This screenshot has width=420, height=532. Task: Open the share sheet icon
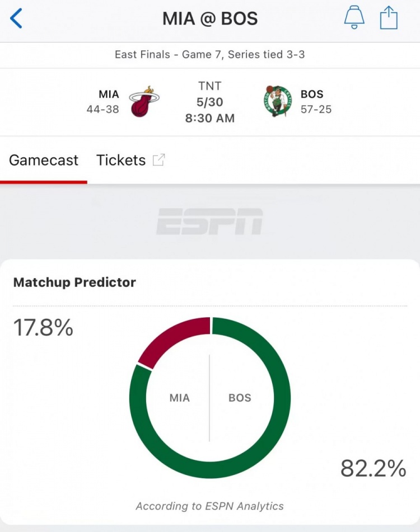(389, 18)
